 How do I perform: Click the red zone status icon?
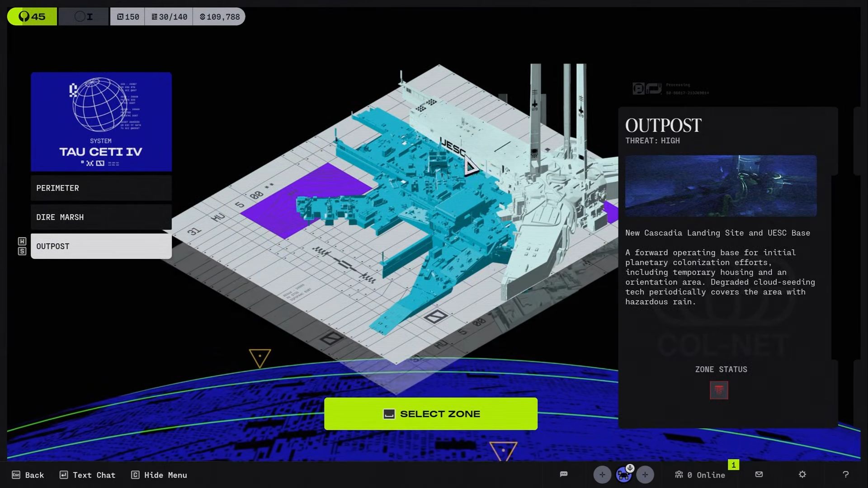coord(719,390)
